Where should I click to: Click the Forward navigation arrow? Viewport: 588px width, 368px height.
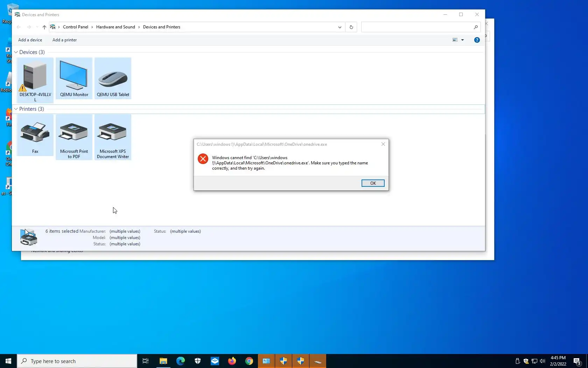click(x=29, y=27)
